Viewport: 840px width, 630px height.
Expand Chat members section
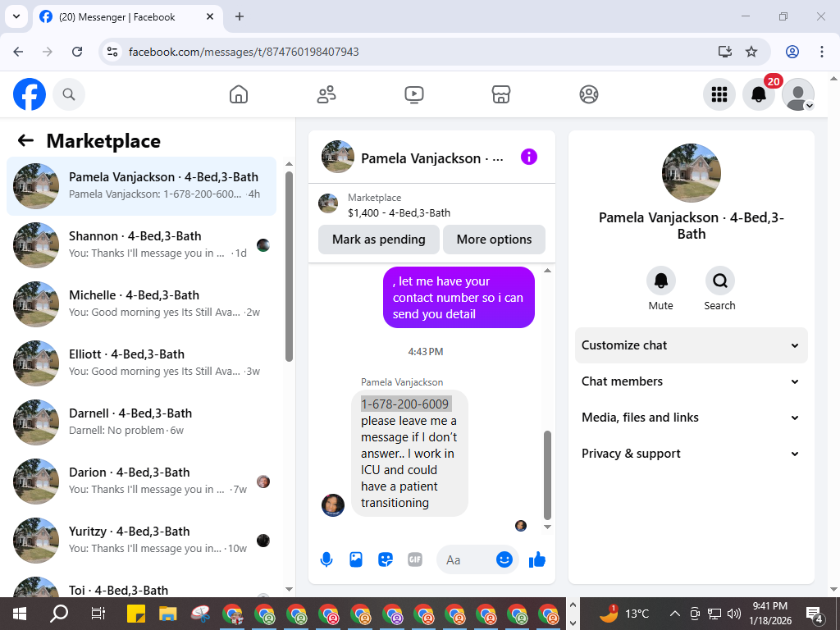(x=691, y=381)
